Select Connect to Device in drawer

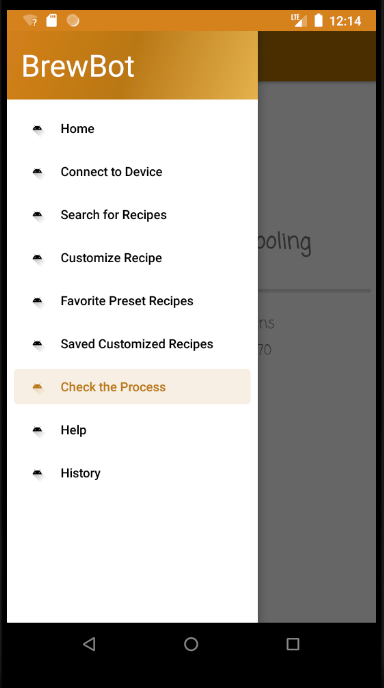[x=132, y=172]
